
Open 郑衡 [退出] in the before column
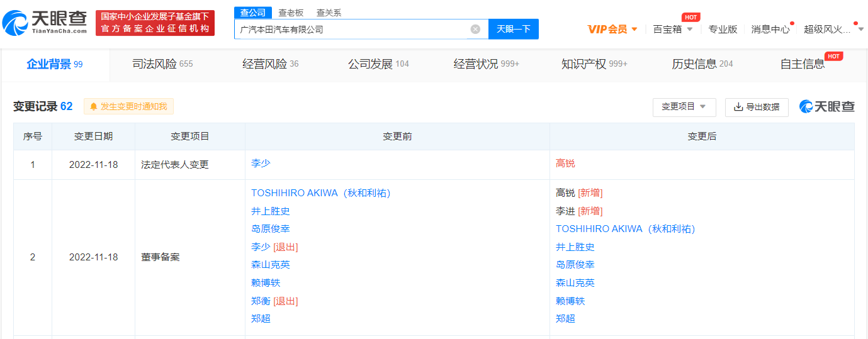point(274,301)
